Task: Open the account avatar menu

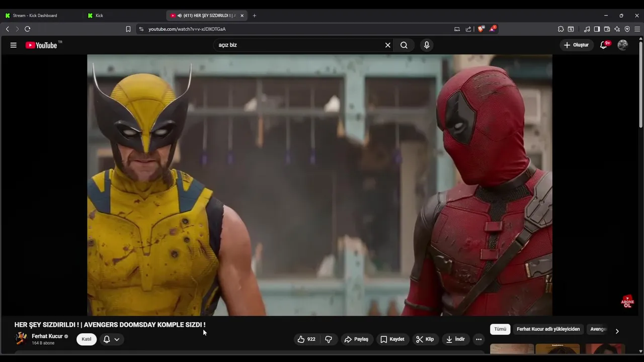Action: pyautogui.click(x=623, y=45)
